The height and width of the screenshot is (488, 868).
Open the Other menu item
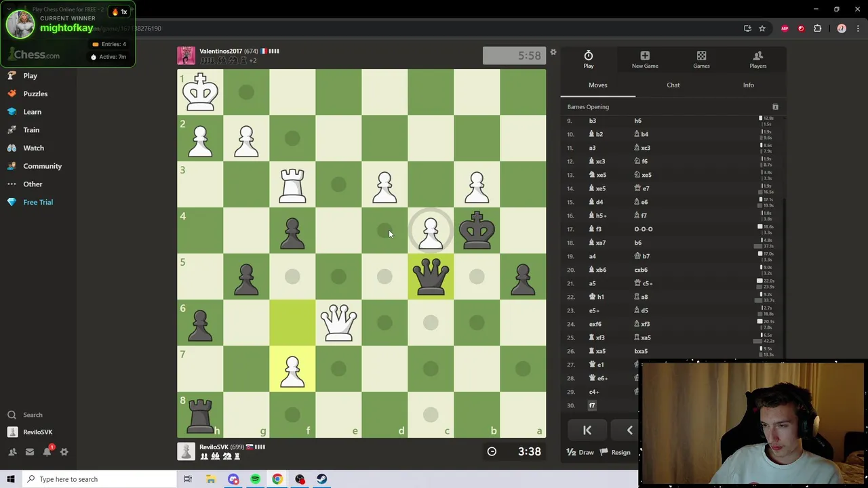[33, 184]
